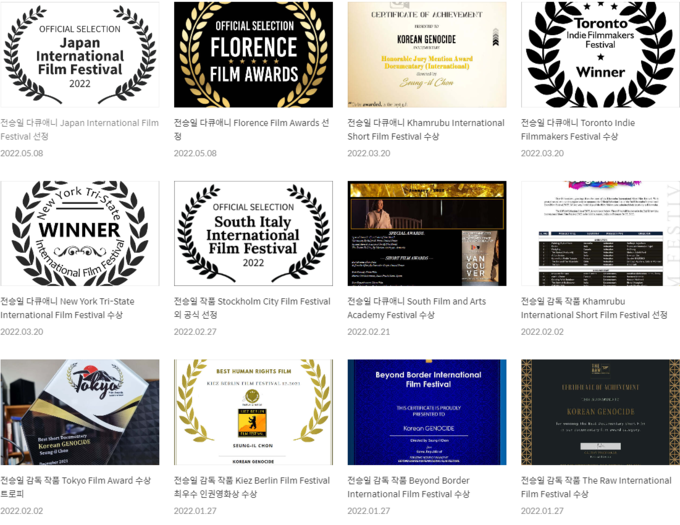The image size is (680, 525).
Task: Open post South Film and Arts Academy Festival 수상
Action: pos(416,308)
